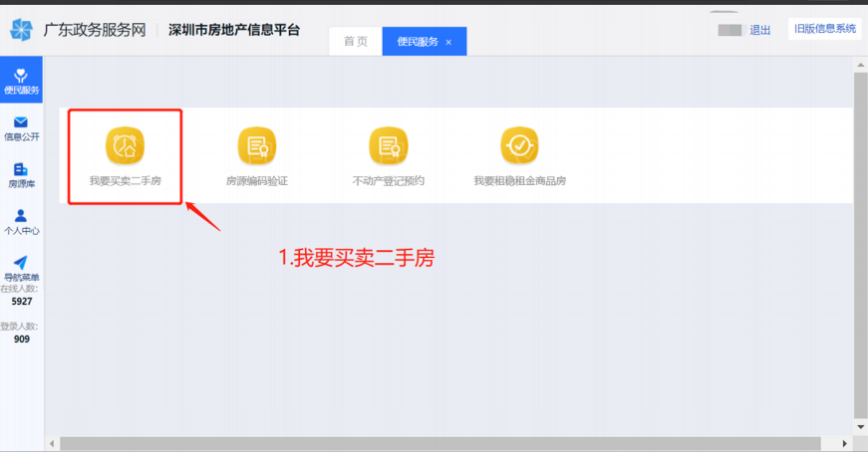Open 房源库 in the left sidebar
The height and width of the screenshot is (452, 868).
click(21, 175)
